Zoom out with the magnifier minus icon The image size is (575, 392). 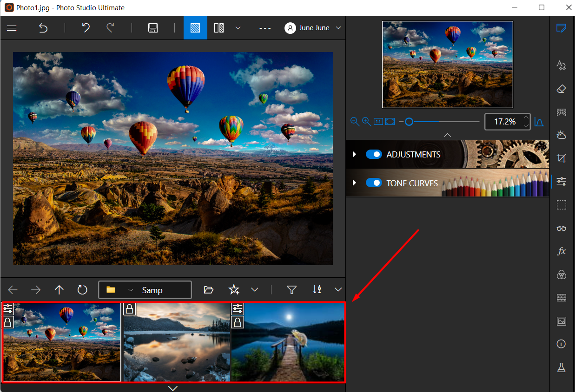[x=355, y=122]
